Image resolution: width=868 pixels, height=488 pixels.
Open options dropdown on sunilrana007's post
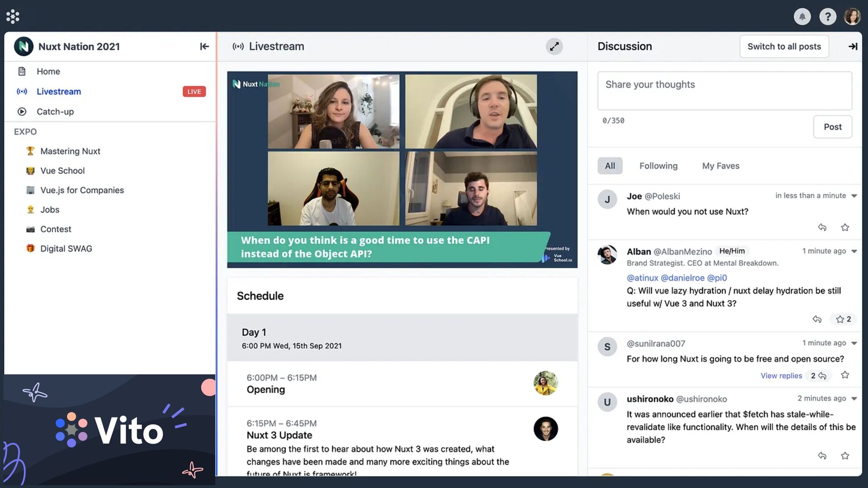(x=854, y=343)
